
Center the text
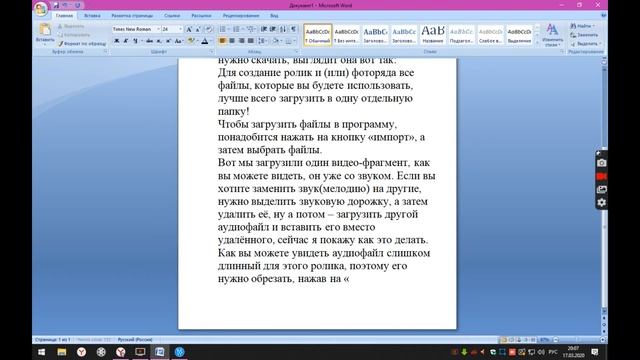tap(232, 41)
